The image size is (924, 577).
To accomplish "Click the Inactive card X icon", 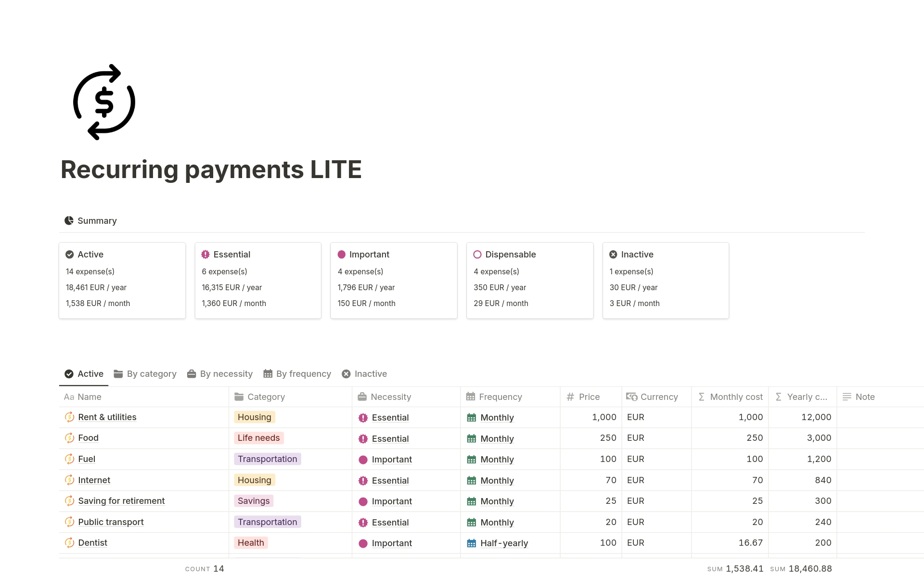I will 613,255.
